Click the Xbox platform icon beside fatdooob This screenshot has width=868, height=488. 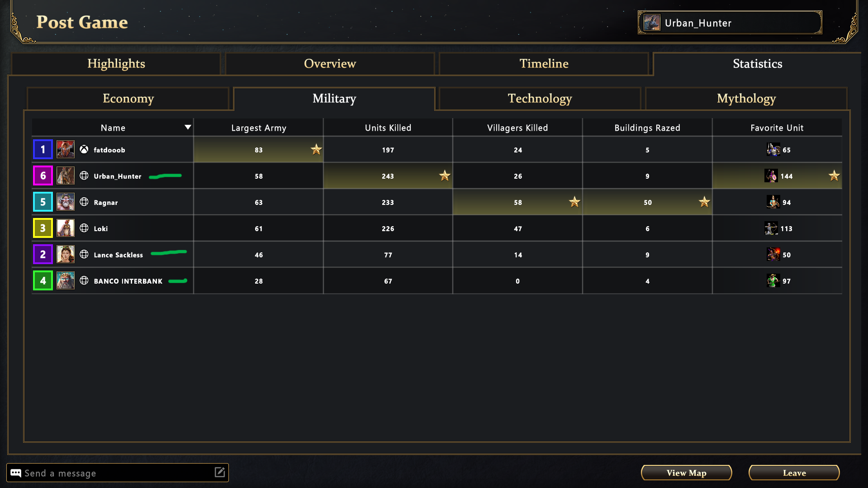click(84, 149)
